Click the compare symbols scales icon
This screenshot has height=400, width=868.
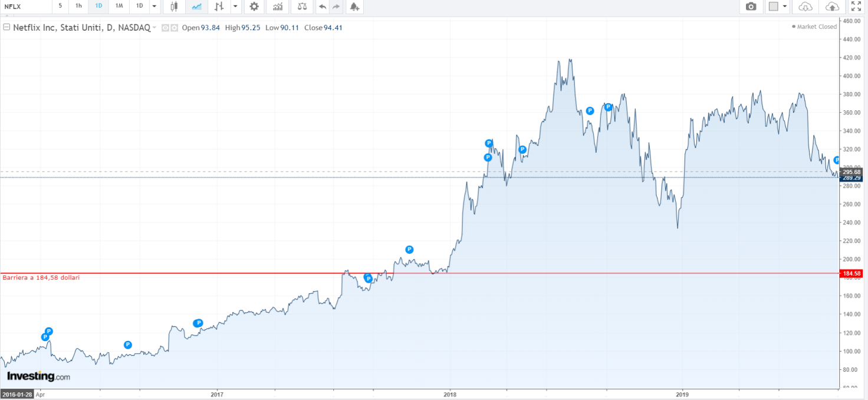click(303, 6)
